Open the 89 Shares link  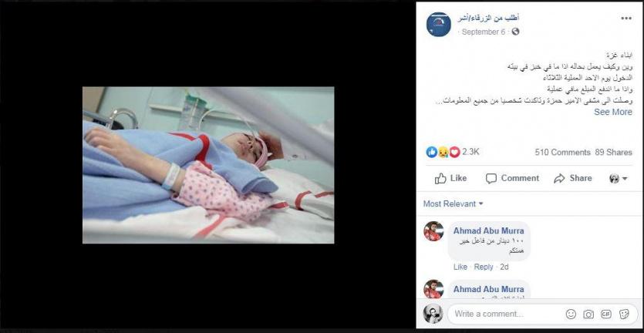(x=614, y=153)
